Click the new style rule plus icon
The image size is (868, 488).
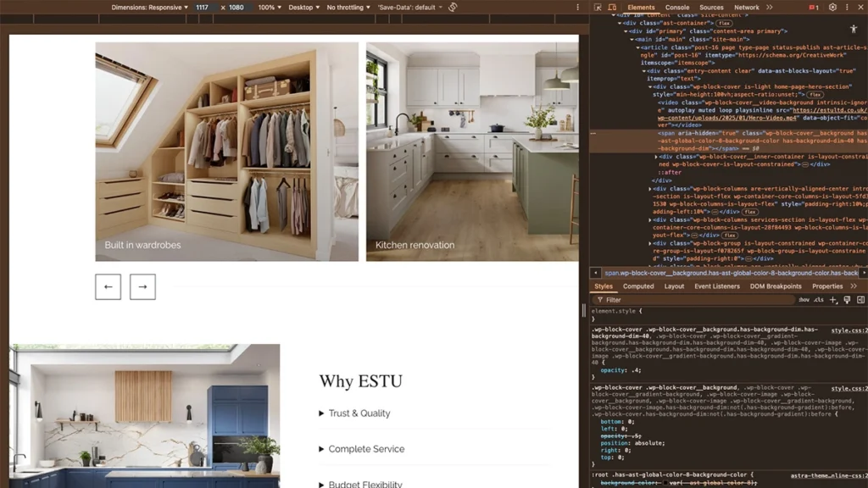click(833, 300)
